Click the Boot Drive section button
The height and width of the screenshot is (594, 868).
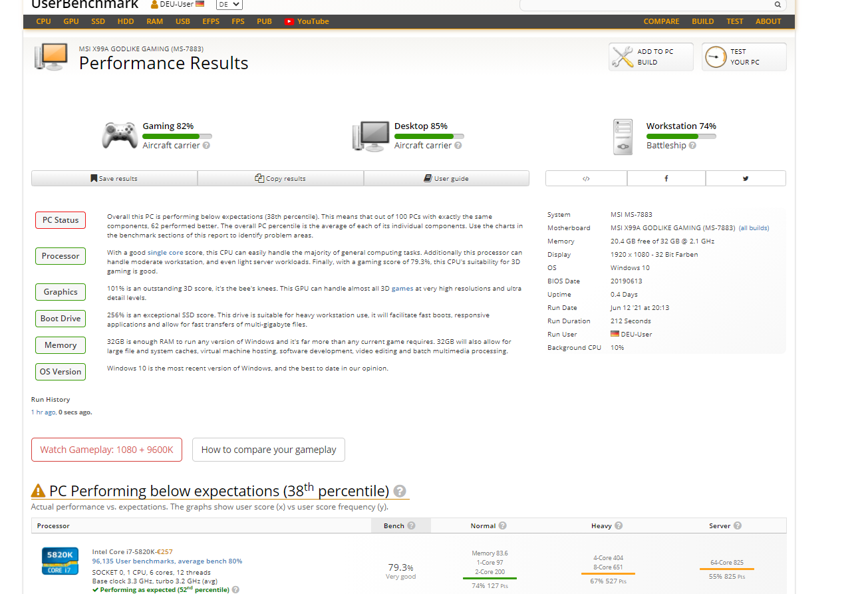pos(61,319)
